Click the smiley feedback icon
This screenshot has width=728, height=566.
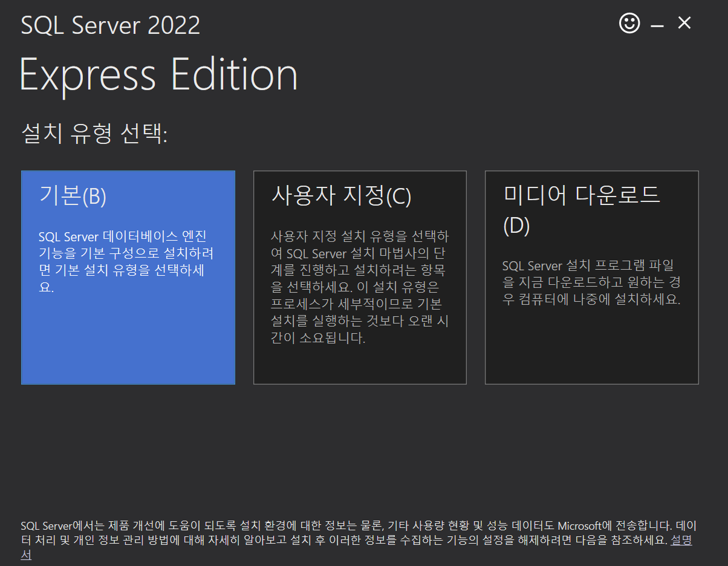[629, 24]
